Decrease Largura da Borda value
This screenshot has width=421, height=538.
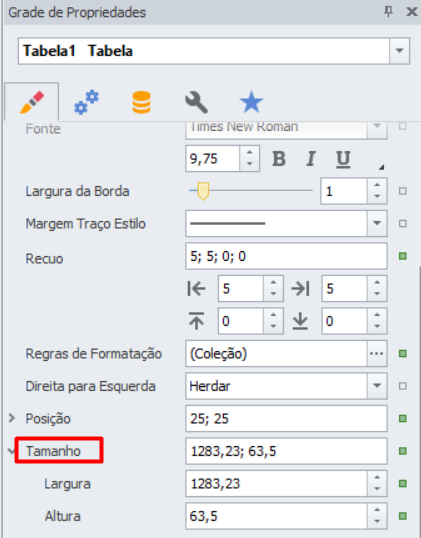point(377,197)
